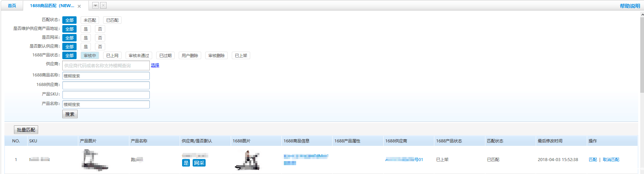
Task: Select 审核中 under 1688产品状态
Action: coord(90,56)
